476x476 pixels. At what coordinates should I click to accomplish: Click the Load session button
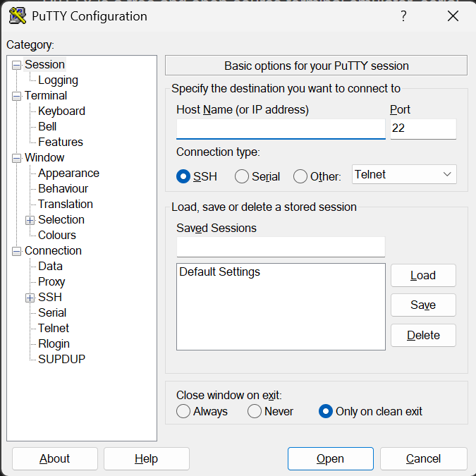tap(423, 275)
